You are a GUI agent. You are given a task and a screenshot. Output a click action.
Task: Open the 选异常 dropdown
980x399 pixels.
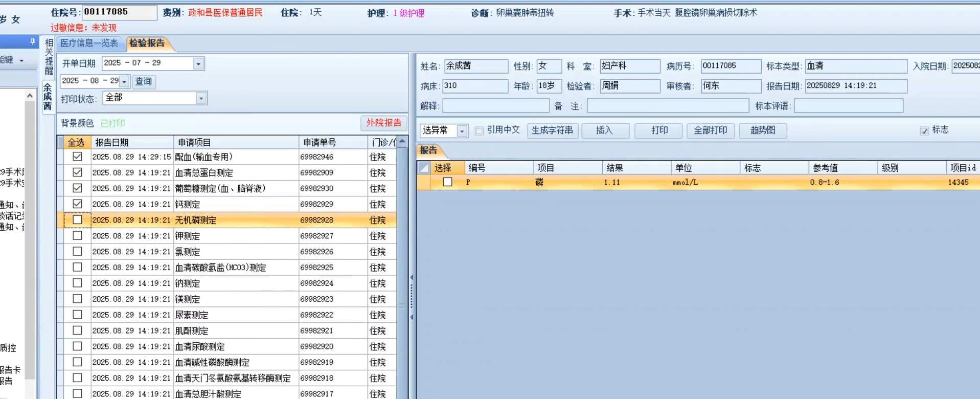point(462,131)
